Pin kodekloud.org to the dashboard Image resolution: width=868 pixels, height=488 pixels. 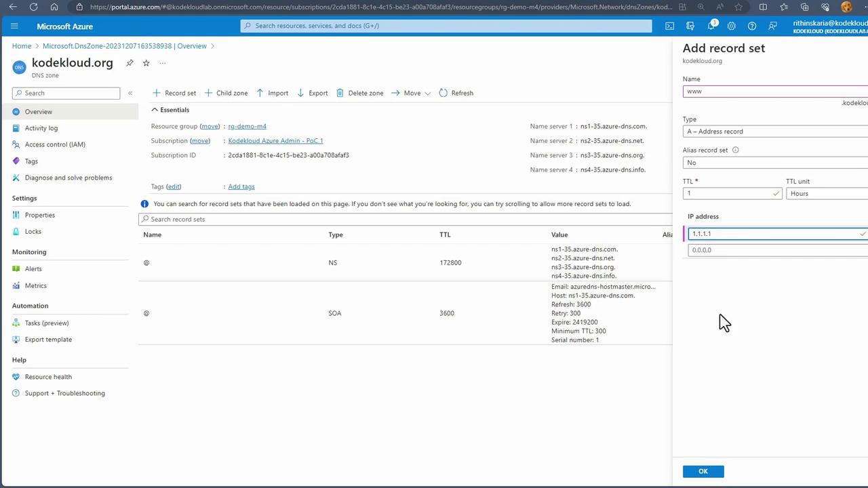(x=130, y=63)
